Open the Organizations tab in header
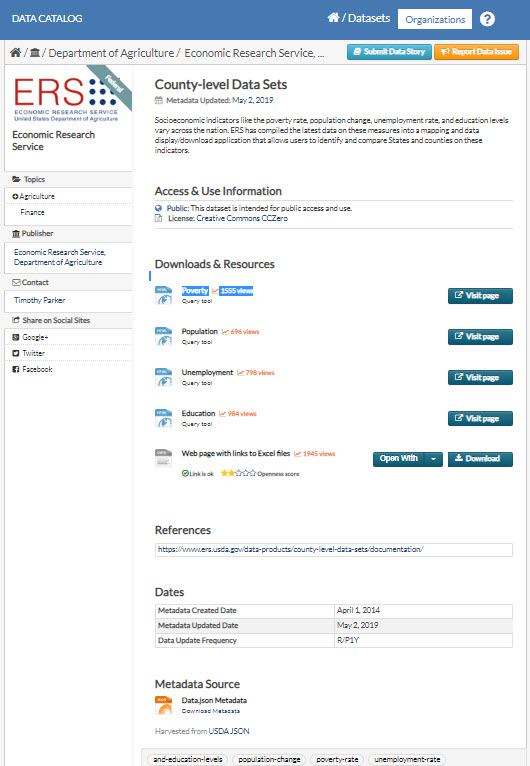The width and height of the screenshot is (530, 766). coord(435,20)
